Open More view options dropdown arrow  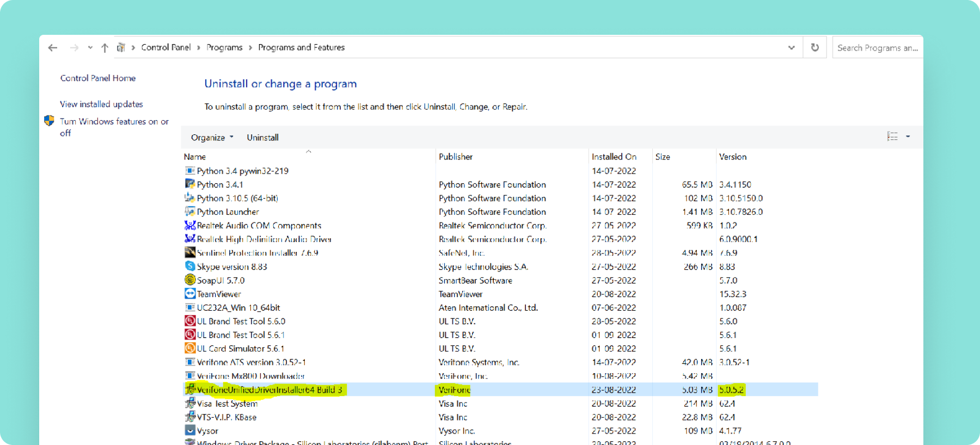click(x=908, y=137)
